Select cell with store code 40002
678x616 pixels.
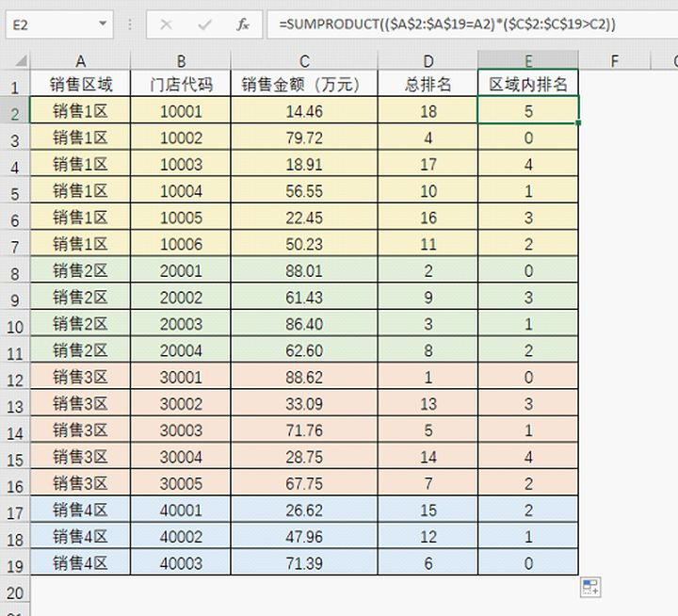tap(181, 537)
